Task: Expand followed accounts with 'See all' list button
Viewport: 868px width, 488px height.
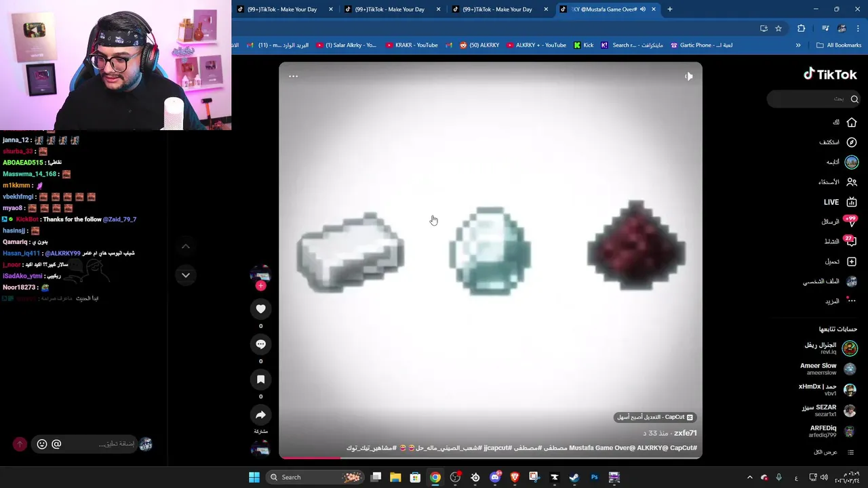Action: coord(834,452)
